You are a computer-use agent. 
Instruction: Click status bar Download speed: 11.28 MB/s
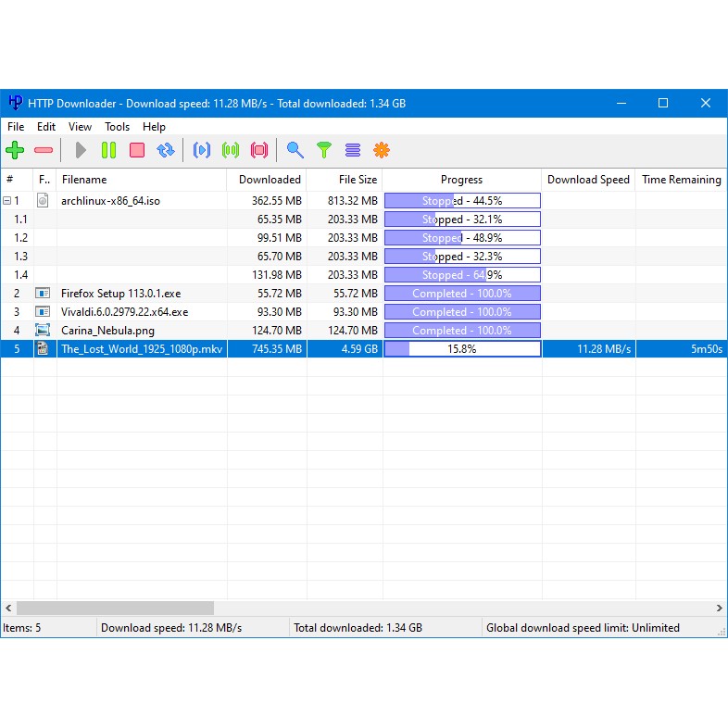tap(171, 628)
